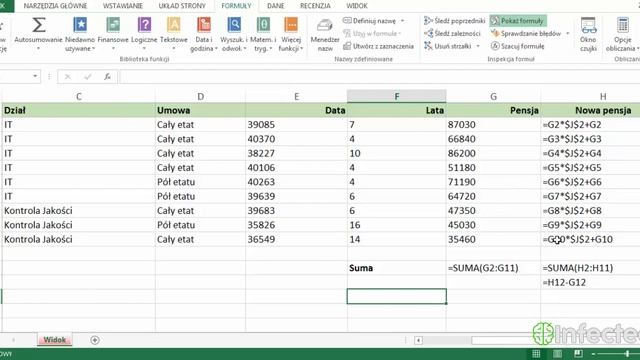640x360 pixels.
Task: Open Okno czujki watch window
Action: pos(588,35)
